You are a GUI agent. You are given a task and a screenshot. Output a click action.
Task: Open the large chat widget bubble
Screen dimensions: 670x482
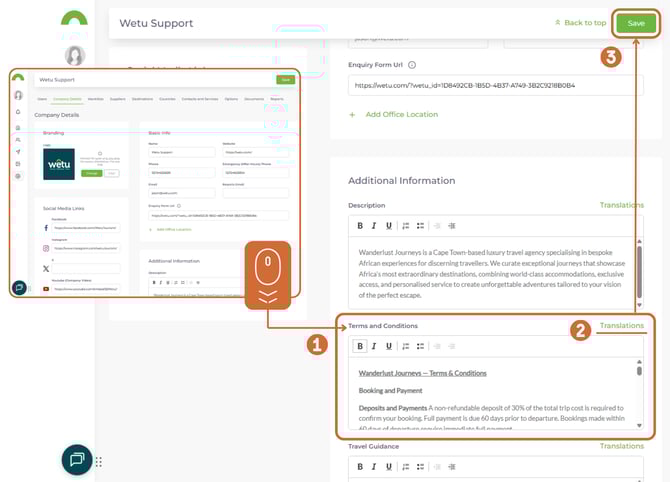pos(77,460)
